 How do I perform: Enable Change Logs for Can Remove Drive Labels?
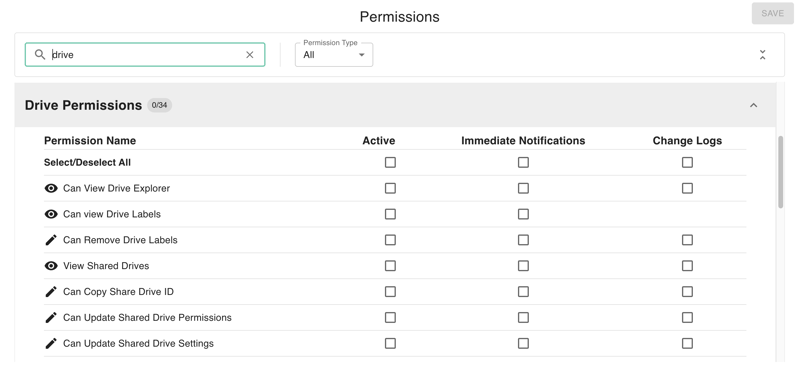[687, 240]
